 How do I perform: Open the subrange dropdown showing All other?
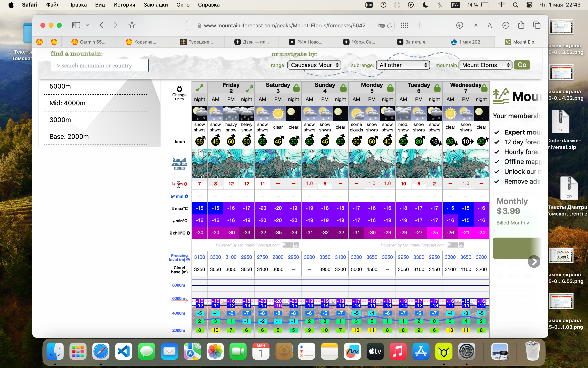pos(403,65)
